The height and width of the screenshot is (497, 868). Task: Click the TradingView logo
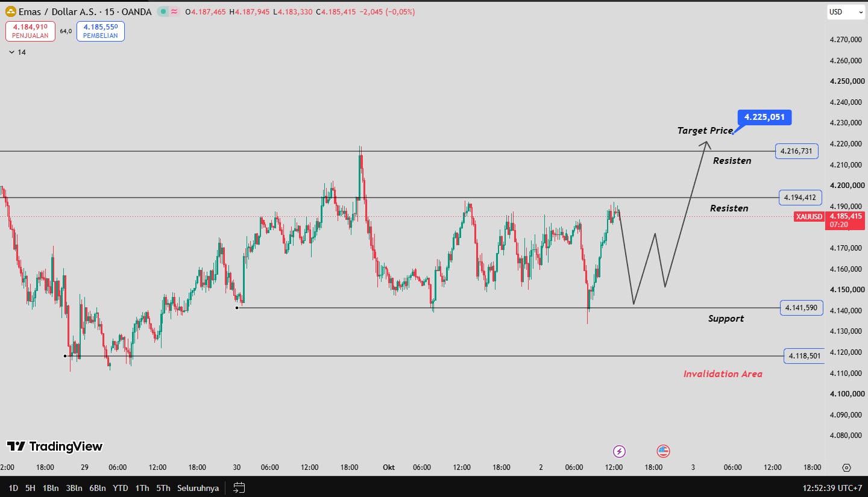coord(55,446)
